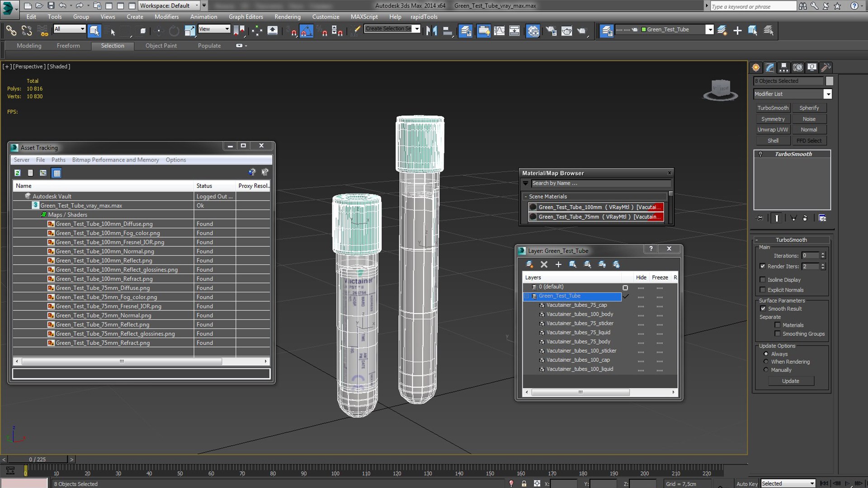This screenshot has height=488, width=868.
Task: Open the Display command panel tab
Action: pyautogui.click(x=812, y=67)
